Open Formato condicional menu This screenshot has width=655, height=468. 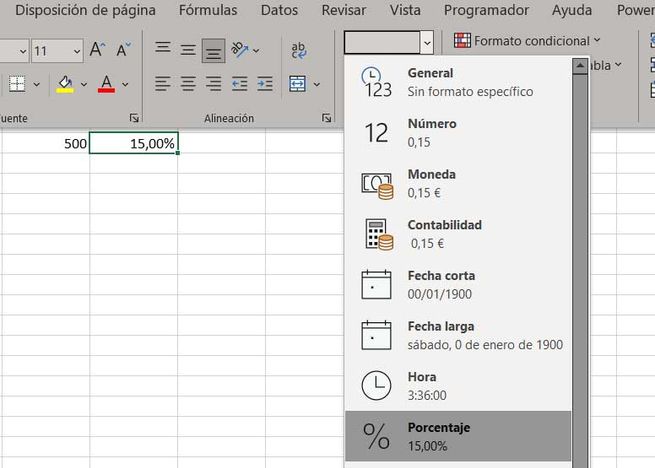point(527,41)
